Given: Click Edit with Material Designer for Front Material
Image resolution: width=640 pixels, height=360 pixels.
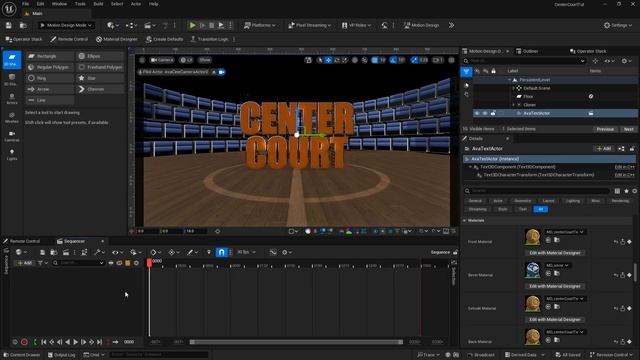Looking at the screenshot, I should [x=555, y=253].
